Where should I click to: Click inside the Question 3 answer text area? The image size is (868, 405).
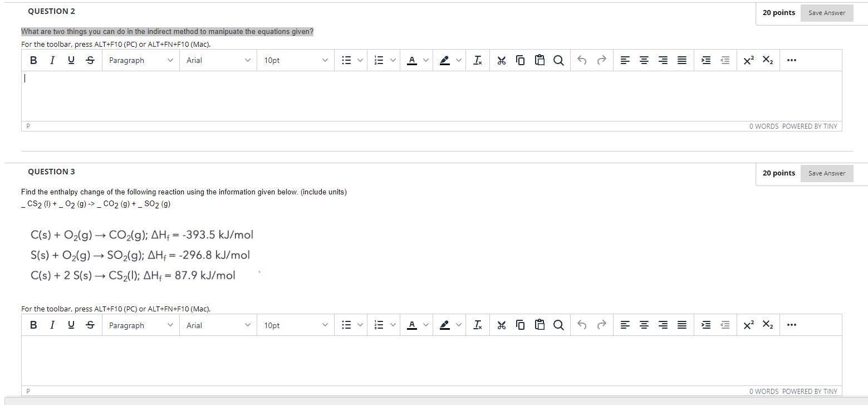coord(431,360)
